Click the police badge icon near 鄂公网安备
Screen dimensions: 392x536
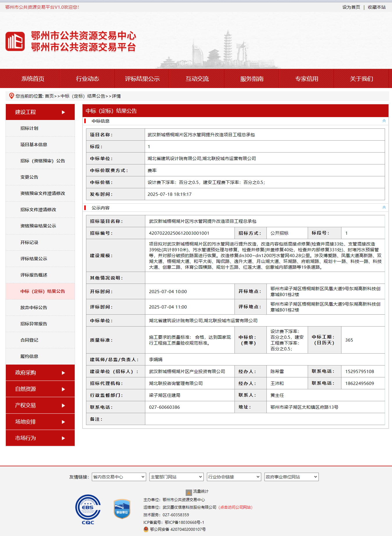point(146,529)
